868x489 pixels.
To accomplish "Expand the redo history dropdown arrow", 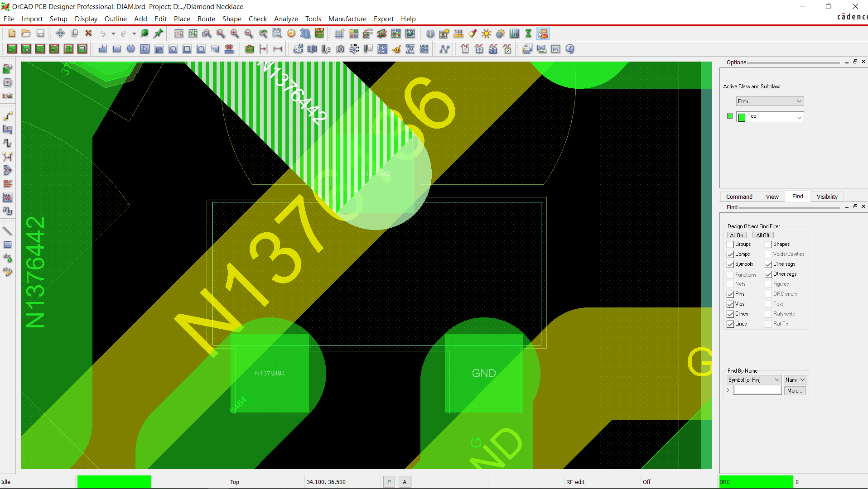I will tap(134, 34).
